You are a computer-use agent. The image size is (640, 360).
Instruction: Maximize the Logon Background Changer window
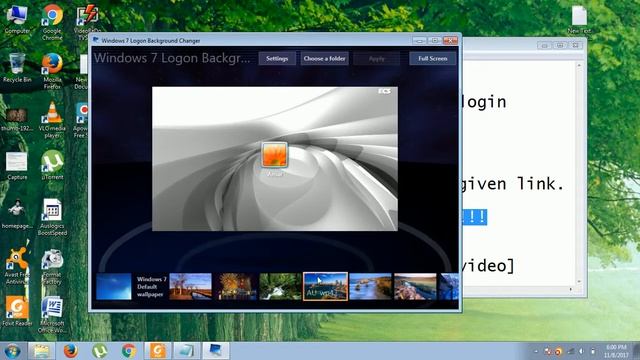click(435, 40)
